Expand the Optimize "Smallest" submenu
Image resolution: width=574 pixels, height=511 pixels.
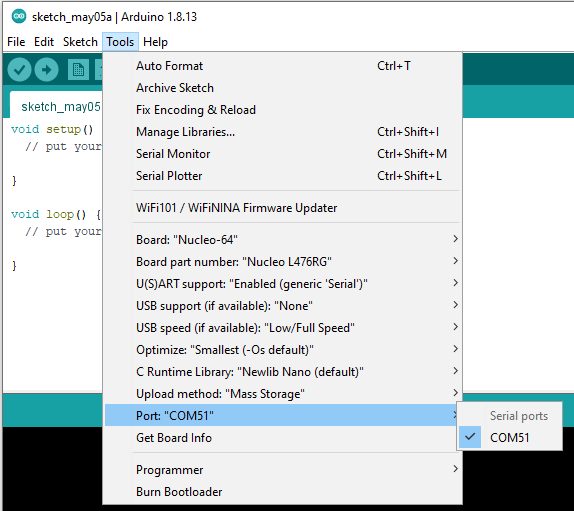coord(282,350)
